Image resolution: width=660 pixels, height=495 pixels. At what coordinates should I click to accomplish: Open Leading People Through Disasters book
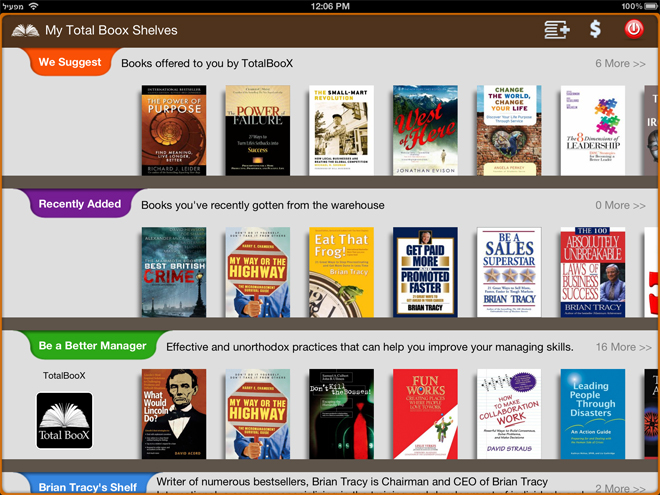[x=593, y=414]
